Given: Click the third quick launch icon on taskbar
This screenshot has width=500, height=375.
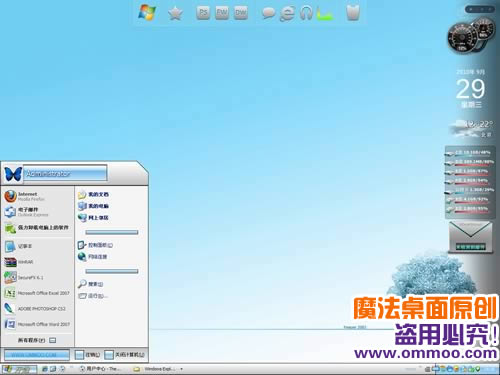Looking at the screenshot, I should (62, 369).
